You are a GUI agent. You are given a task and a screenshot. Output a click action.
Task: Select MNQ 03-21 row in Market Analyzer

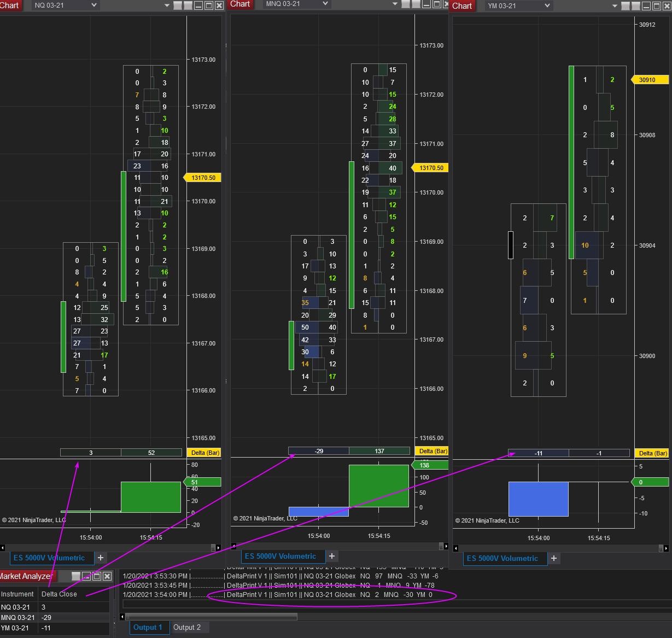click(x=19, y=617)
